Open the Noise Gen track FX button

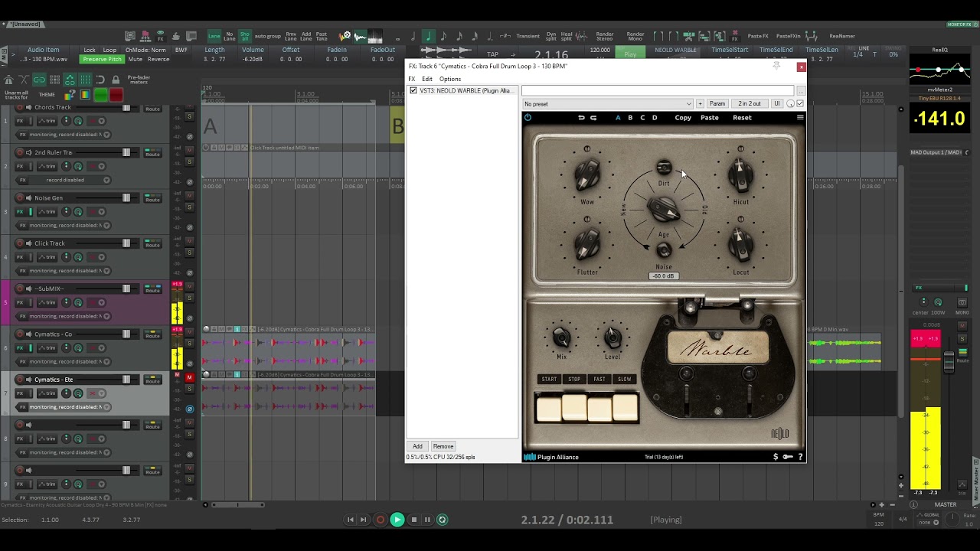coord(20,211)
